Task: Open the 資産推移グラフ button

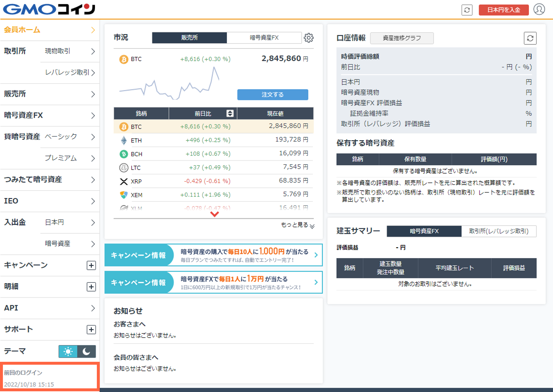Action: coord(402,38)
